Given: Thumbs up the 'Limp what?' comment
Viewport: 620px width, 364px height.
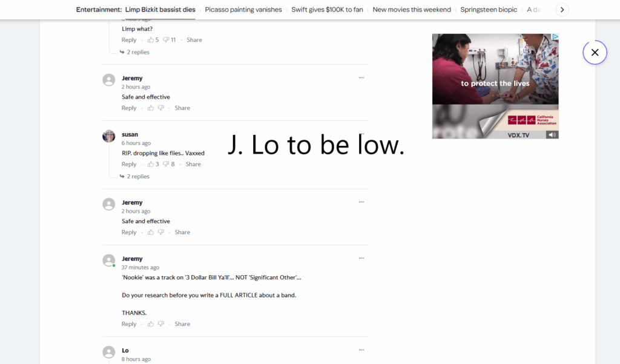Looking at the screenshot, I should [151, 40].
